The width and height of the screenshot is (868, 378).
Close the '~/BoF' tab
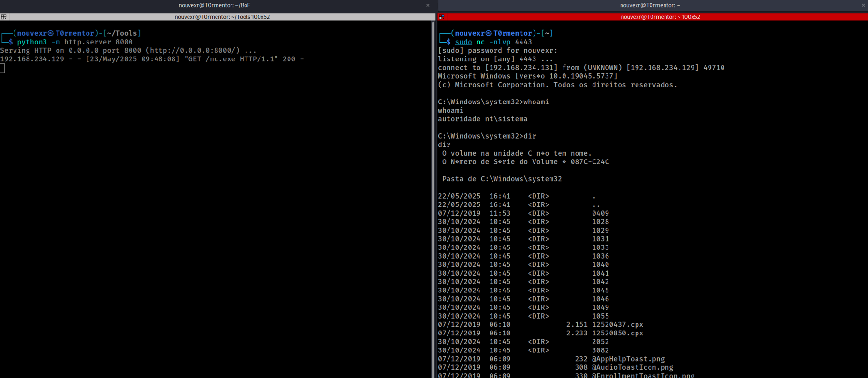pos(428,5)
